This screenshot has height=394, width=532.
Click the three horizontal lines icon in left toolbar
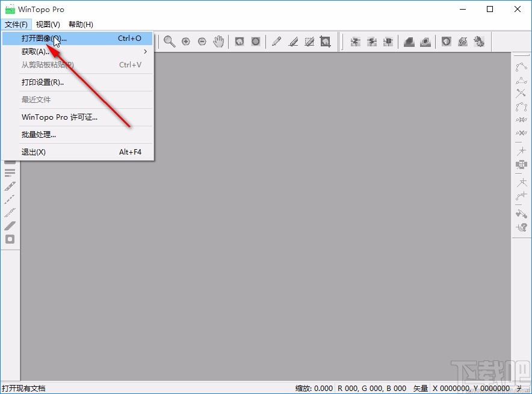pyautogui.click(x=10, y=173)
